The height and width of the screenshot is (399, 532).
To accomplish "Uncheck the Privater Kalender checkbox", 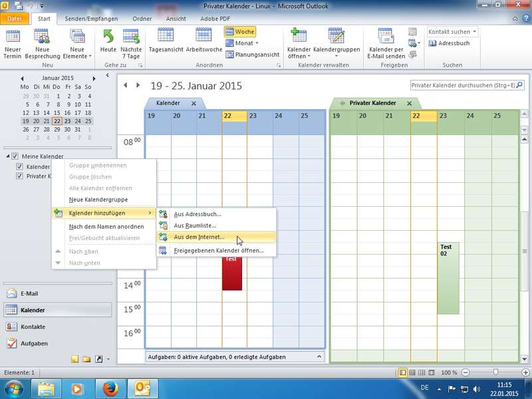I will 20,176.
